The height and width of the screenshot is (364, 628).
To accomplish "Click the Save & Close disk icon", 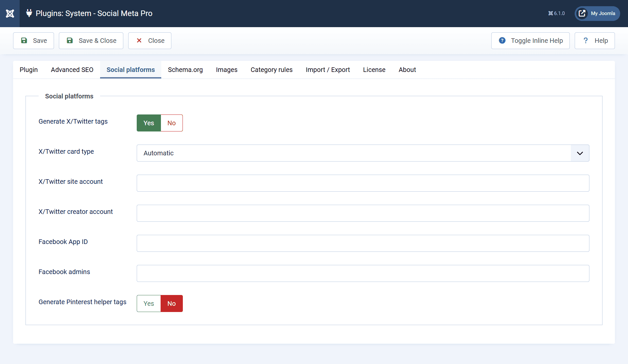I will pos(70,41).
